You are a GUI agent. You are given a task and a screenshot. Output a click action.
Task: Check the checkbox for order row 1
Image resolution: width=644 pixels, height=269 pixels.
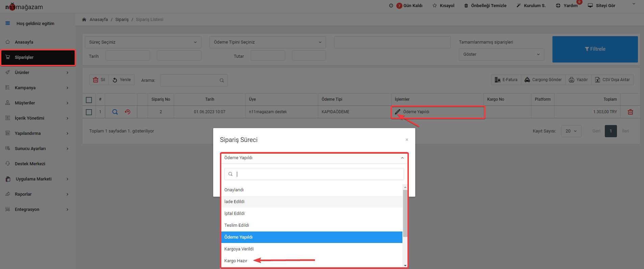point(89,112)
